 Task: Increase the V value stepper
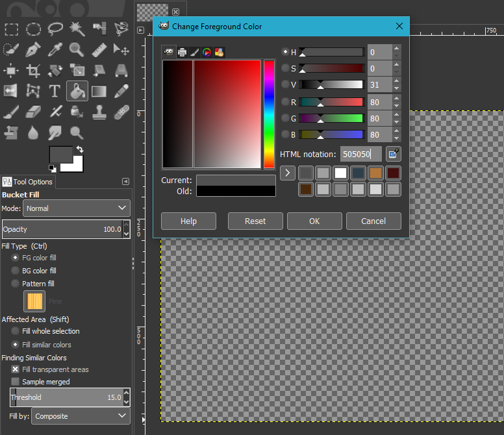(x=397, y=81)
